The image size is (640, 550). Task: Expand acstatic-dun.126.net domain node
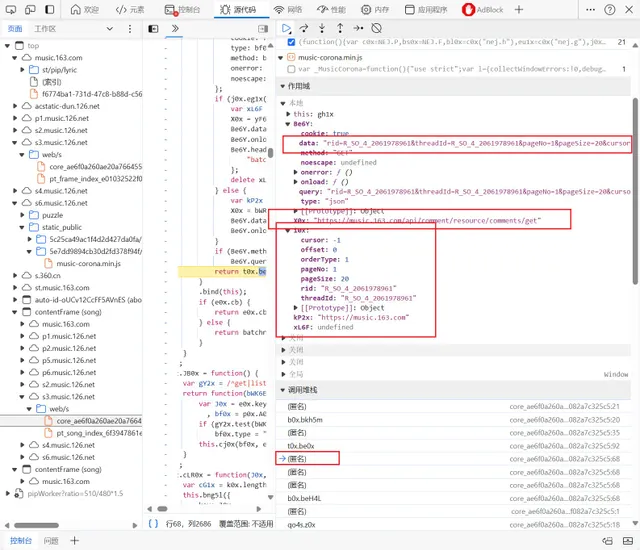15,106
